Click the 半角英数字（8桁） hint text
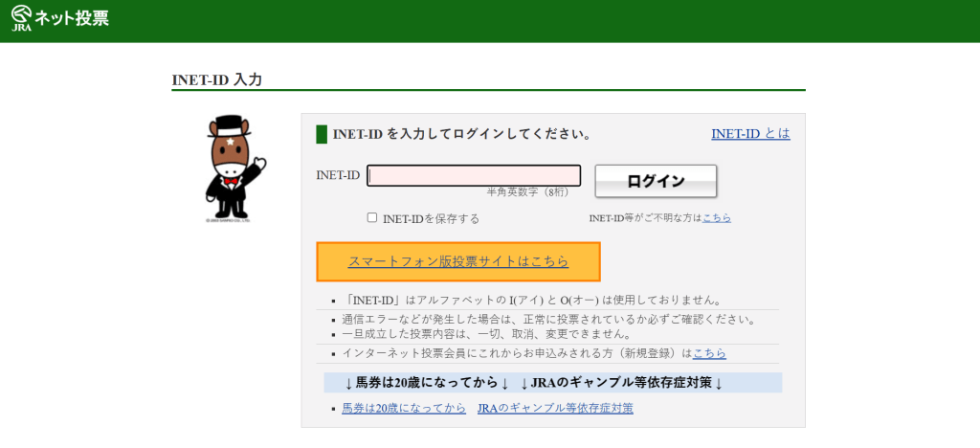The width and height of the screenshot is (980, 448). coord(528,192)
